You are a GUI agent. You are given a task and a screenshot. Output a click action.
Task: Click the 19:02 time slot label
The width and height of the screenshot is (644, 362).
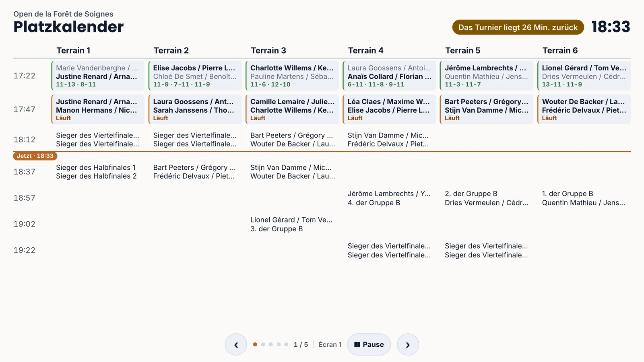pos(25,224)
